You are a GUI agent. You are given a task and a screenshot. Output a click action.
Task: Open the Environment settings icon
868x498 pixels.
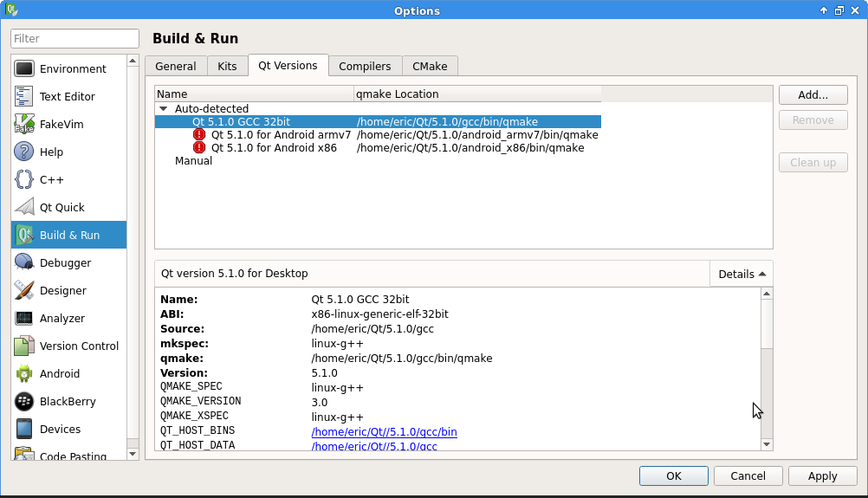pyautogui.click(x=24, y=68)
